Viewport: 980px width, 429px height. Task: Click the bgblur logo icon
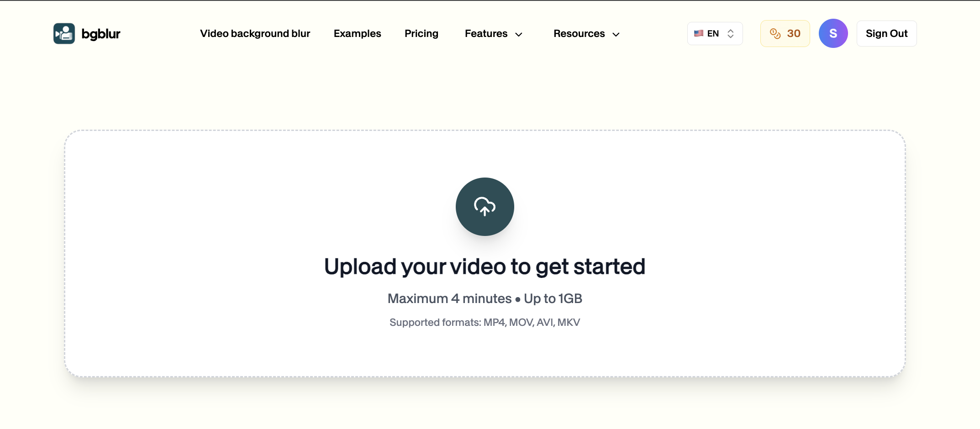[x=64, y=33]
